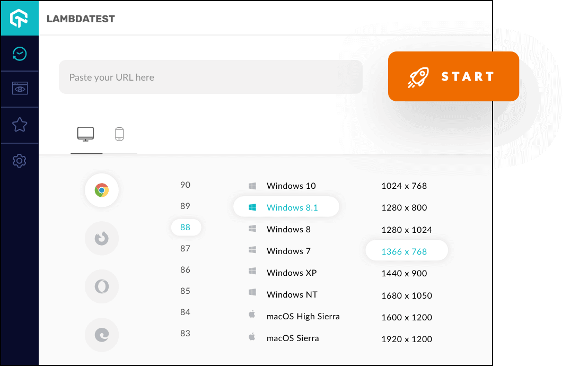Click the LambdaTest logo in the corner

pos(20,18)
